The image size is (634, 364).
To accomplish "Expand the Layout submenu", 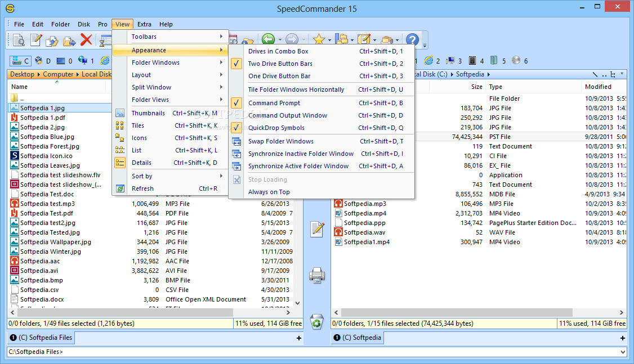I will point(170,75).
